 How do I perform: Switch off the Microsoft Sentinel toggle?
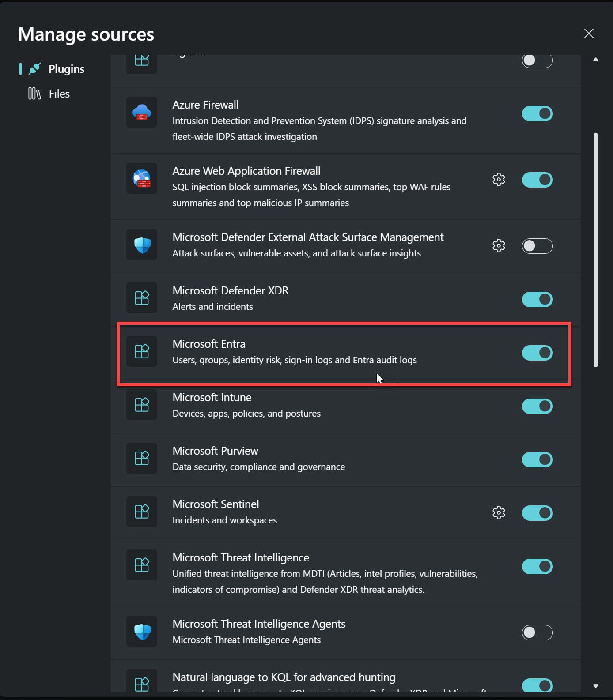pyautogui.click(x=537, y=513)
